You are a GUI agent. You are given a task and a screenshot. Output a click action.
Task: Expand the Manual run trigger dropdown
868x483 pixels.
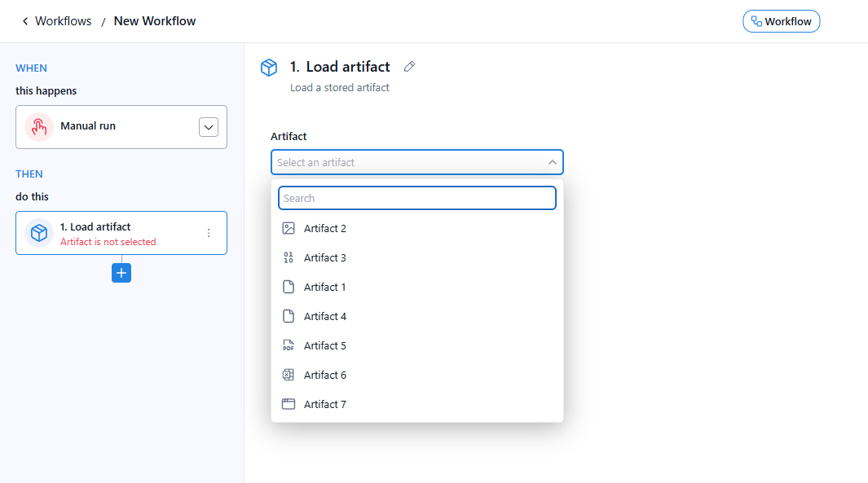(x=209, y=127)
